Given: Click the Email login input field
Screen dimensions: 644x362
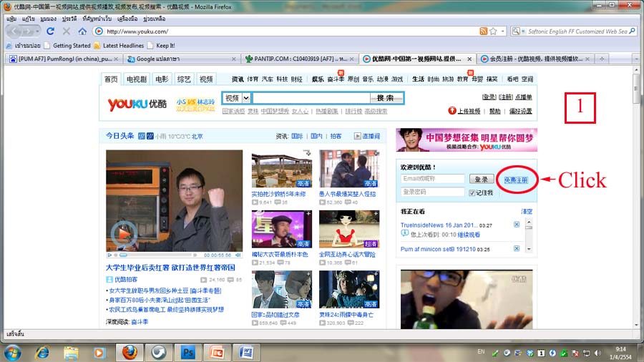Looking at the screenshot, I should 432,179.
